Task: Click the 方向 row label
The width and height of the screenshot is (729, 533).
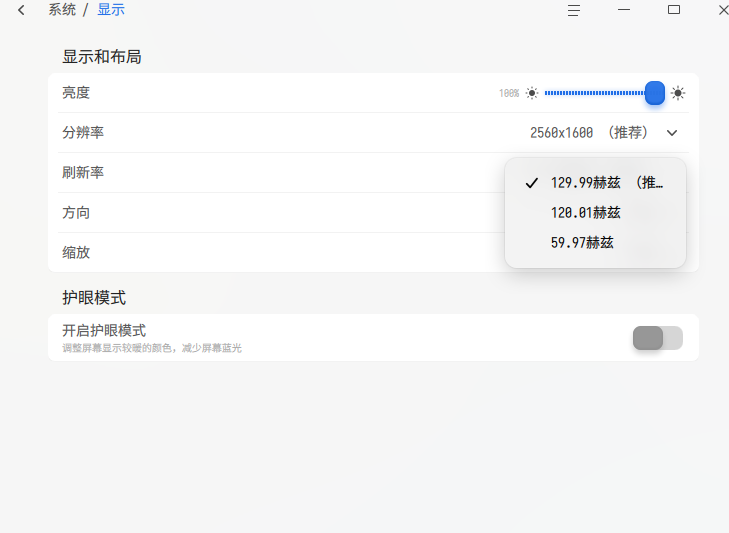Action: 76,213
